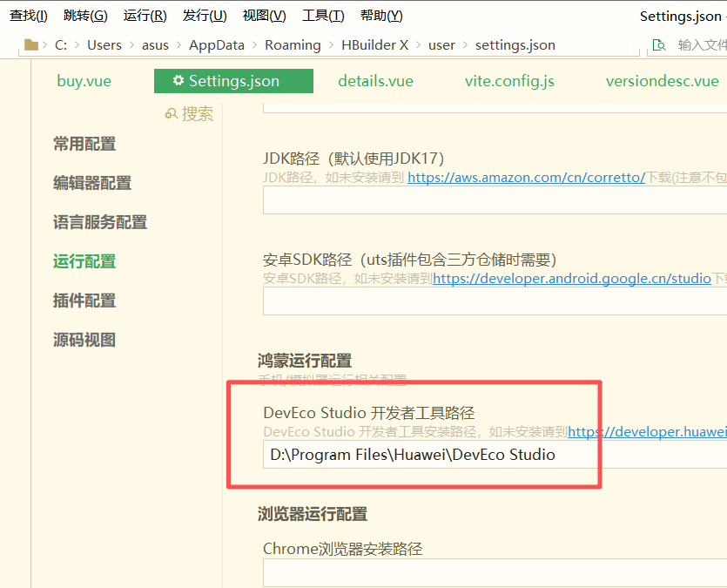Click the asus breadcrumb segment

(x=155, y=45)
